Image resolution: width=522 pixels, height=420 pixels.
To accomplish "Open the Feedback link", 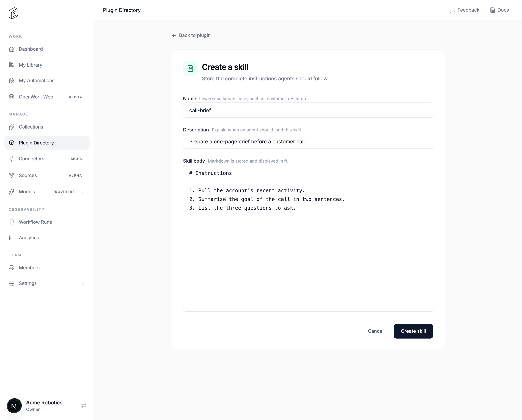I will [464, 10].
